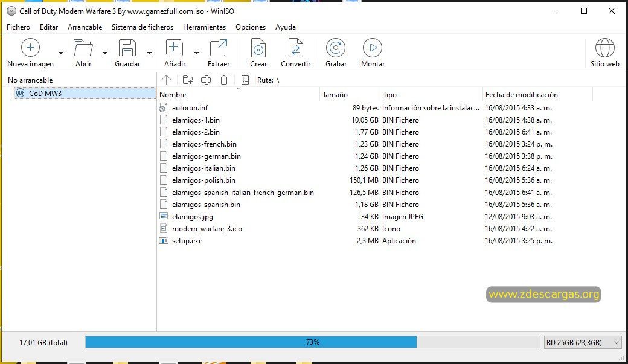Open the Fichero menu
Viewport: 628px width, 364px height.
[x=19, y=27]
